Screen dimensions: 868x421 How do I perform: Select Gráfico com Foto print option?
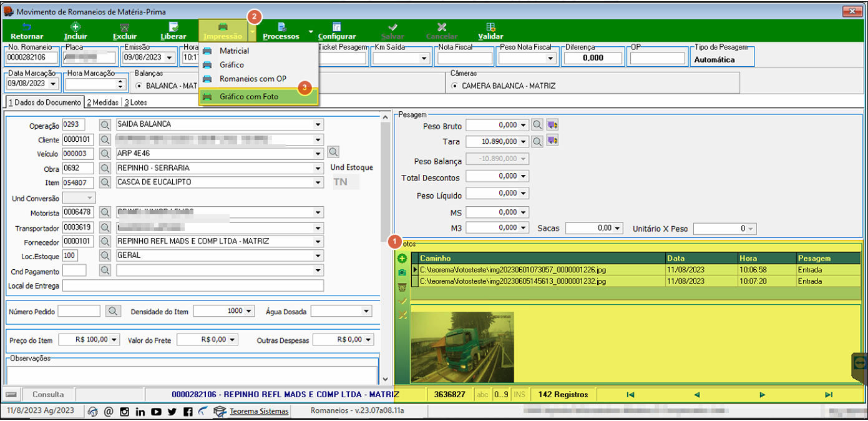[258, 97]
